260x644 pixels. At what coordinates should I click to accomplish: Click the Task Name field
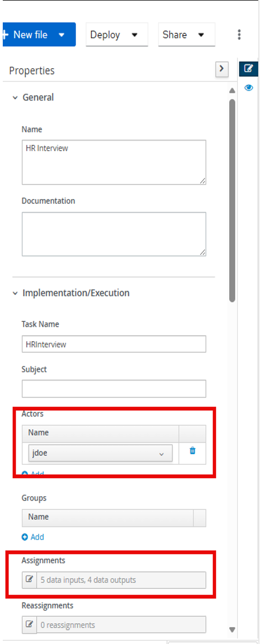coord(114,344)
